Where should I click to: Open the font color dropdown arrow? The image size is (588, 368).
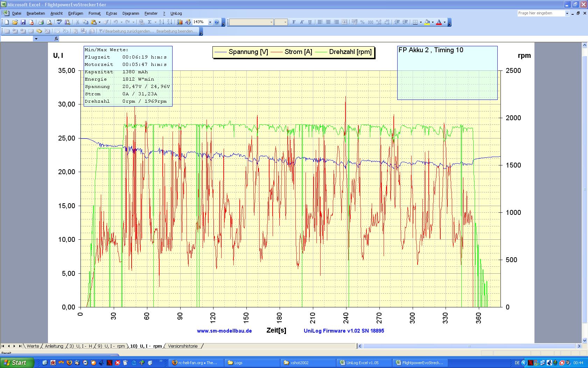point(444,22)
